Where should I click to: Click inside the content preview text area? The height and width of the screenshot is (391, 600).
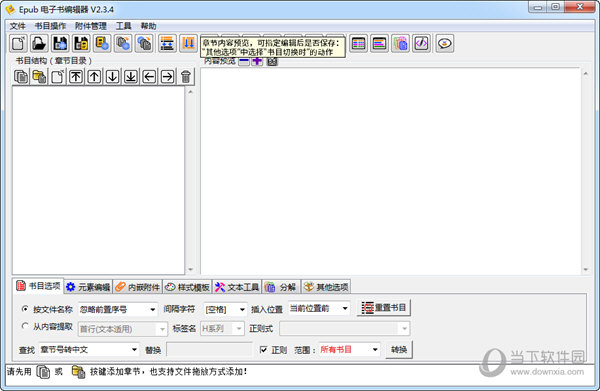pyautogui.click(x=390, y=171)
